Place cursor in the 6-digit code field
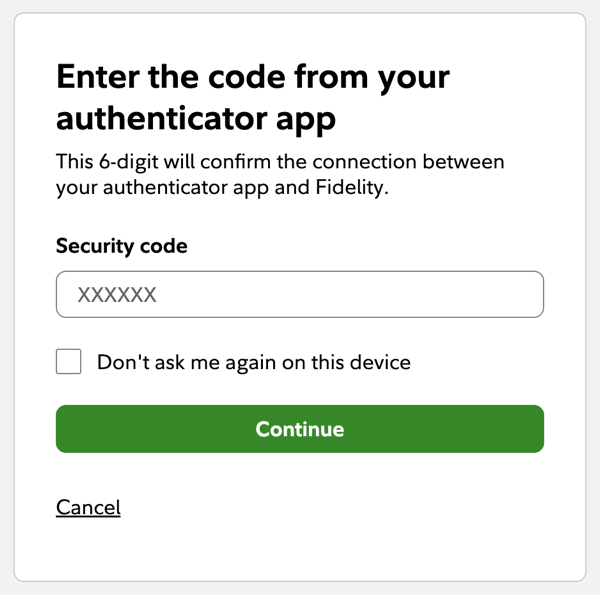The image size is (600, 595). [x=299, y=294]
